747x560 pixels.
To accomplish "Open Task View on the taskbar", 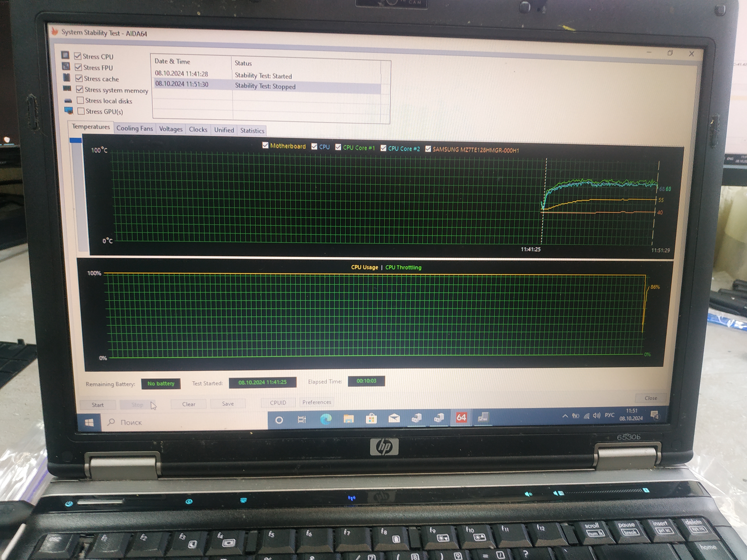I will pyautogui.click(x=302, y=420).
